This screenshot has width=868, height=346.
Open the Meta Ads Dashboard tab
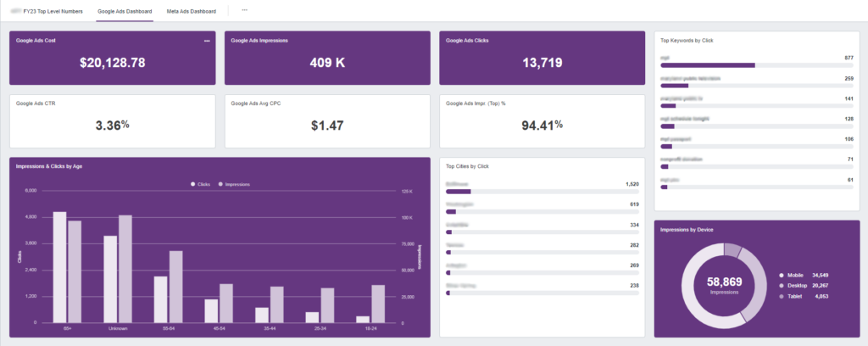coord(191,11)
